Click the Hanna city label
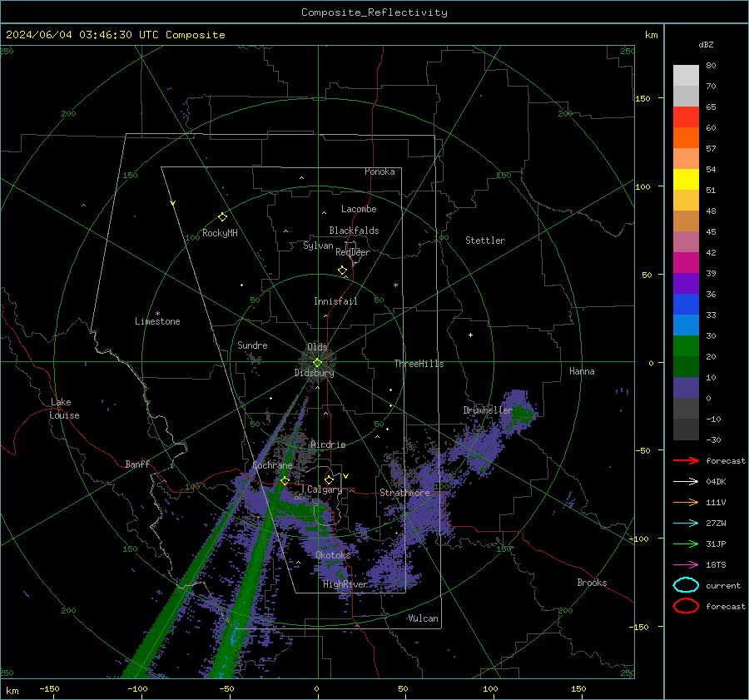Screen dimensions: 749x700 (x=582, y=371)
